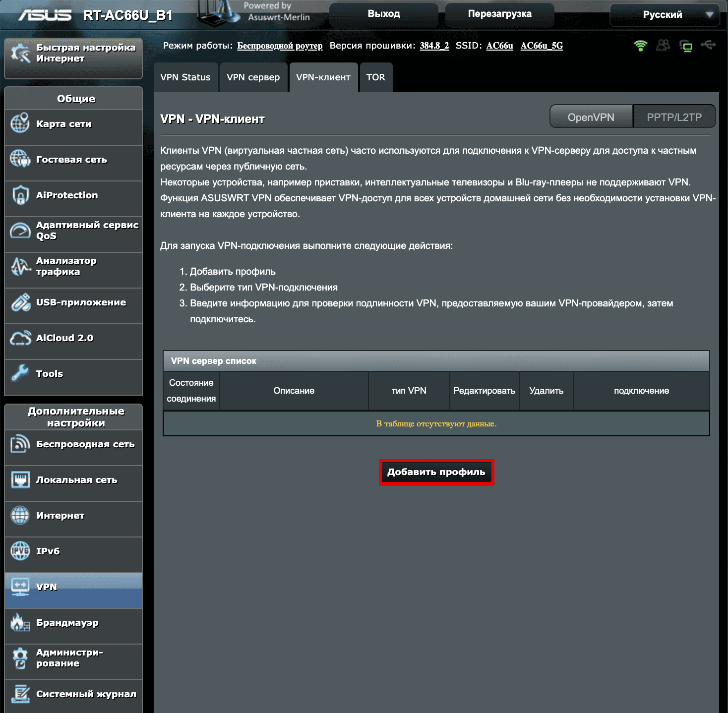Open AiProtection shield icon in sidebar
Screen dimensions: 728x713
coord(20,195)
